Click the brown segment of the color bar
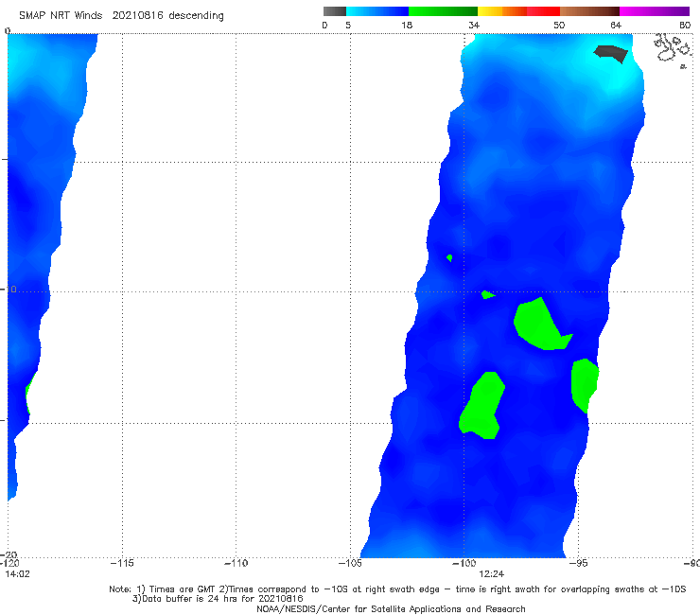The width and height of the screenshot is (700, 615). click(x=589, y=11)
